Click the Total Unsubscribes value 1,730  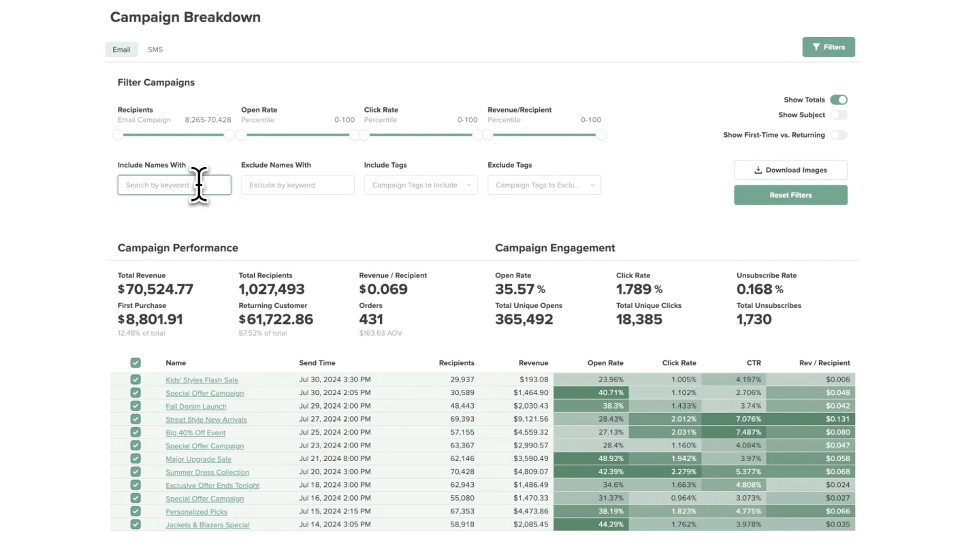[754, 319]
